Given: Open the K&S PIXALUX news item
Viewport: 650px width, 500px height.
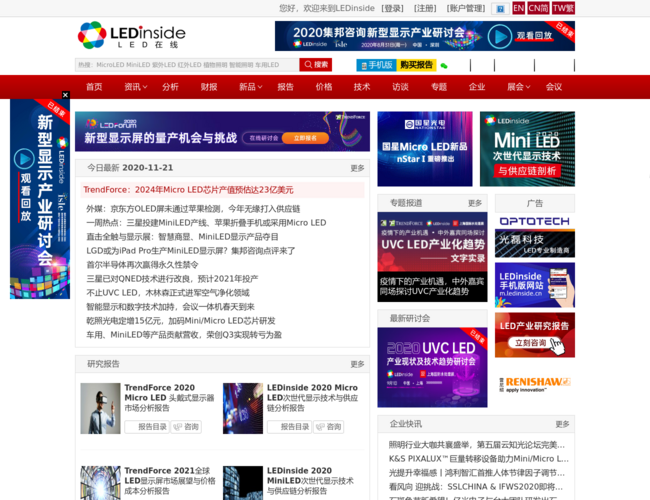Looking at the screenshot, I should (x=478, y=459).
